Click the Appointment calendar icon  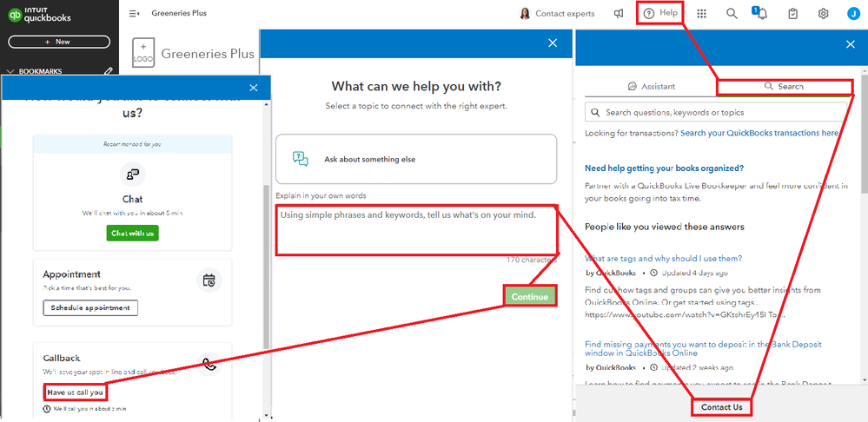tap(209, 280)
